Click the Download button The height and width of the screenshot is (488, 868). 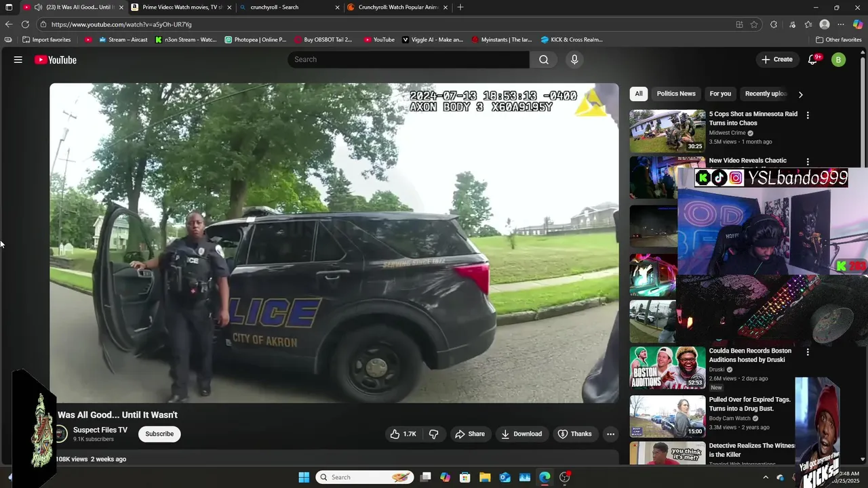click(x=521, y=434)
